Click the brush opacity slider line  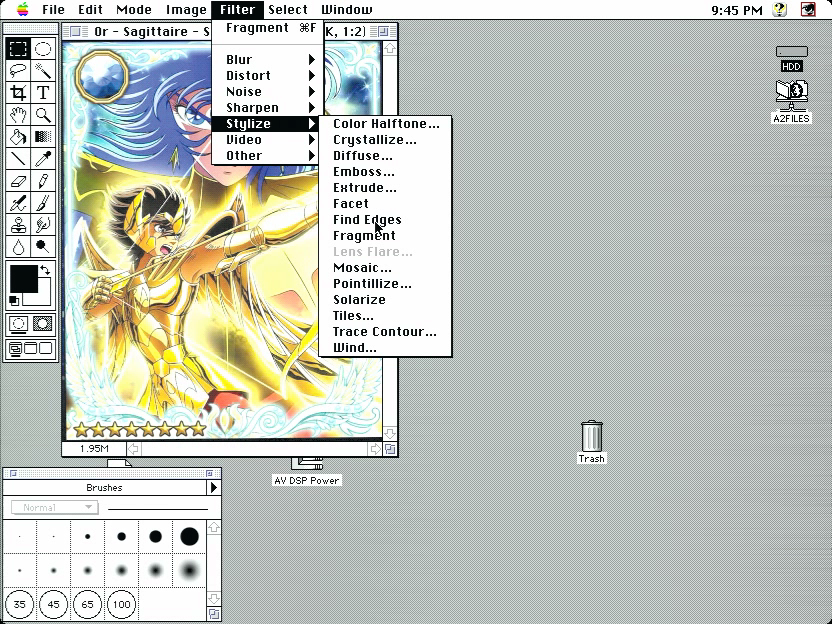158,509
